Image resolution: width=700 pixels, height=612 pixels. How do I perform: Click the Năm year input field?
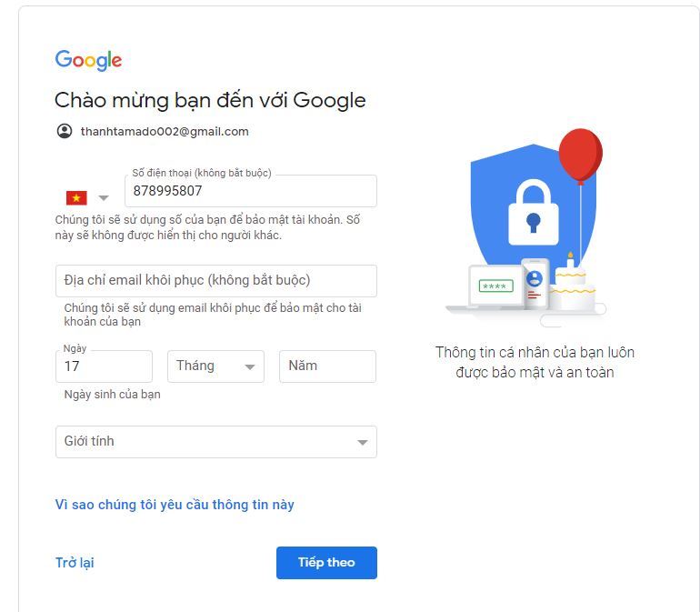point(327,366)
